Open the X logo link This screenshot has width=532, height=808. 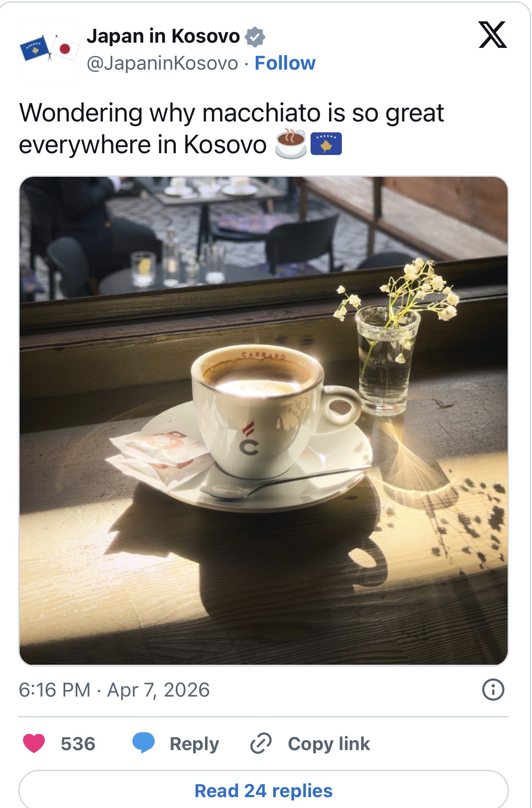pos(492,34)
